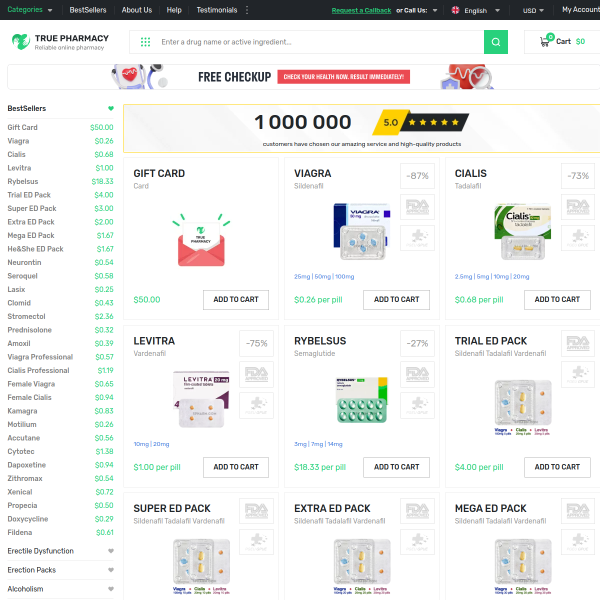600x600 pixels.
Task: Open the shopping cart icon
Action: click(546, 41)
